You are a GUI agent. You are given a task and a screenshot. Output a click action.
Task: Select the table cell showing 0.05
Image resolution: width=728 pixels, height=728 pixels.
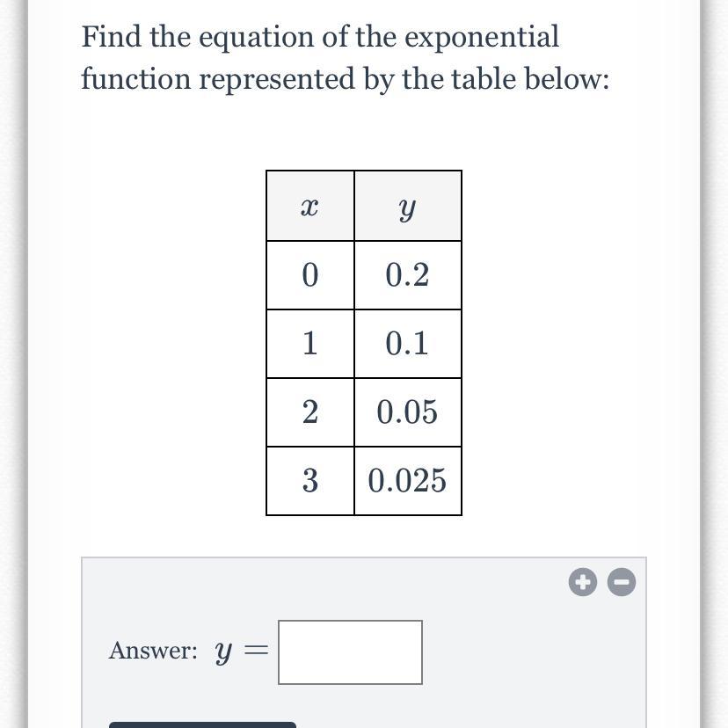click(x=407, y=412)
